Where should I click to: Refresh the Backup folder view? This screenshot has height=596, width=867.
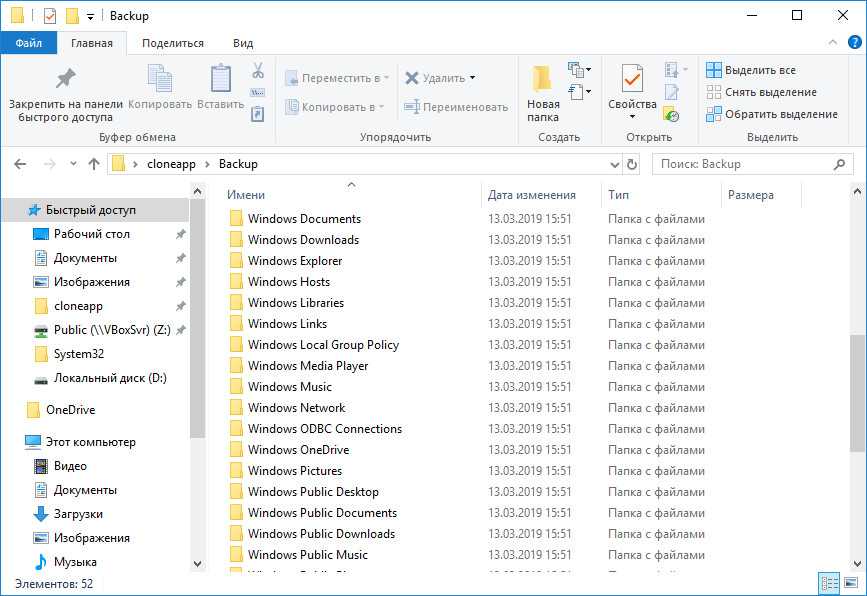(x=632, y=164)
